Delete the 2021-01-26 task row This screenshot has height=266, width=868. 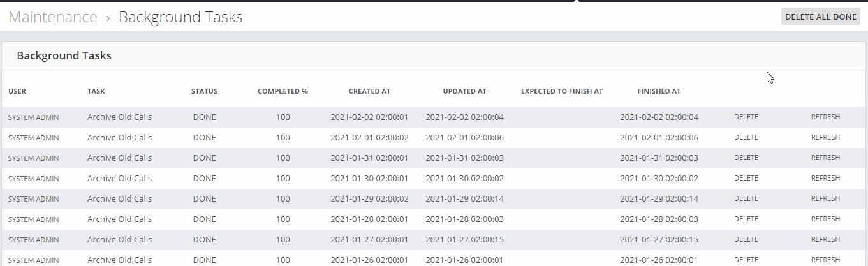pyautogui.click(x=746, y=260)
